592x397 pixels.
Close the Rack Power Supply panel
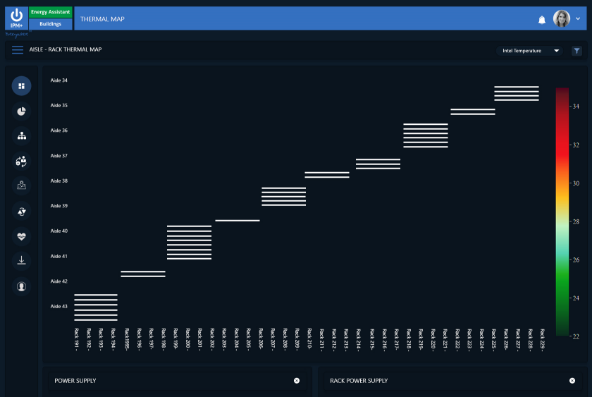(x=572, y=381)
